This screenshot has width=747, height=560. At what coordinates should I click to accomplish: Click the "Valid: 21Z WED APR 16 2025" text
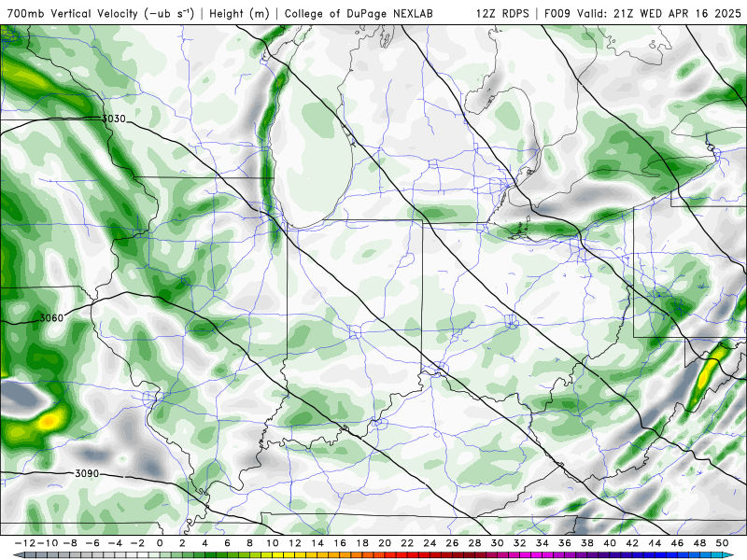[659, 13]
